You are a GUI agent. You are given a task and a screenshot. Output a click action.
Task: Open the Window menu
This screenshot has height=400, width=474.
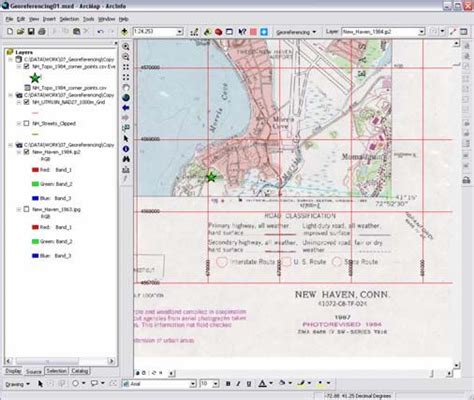106,19
